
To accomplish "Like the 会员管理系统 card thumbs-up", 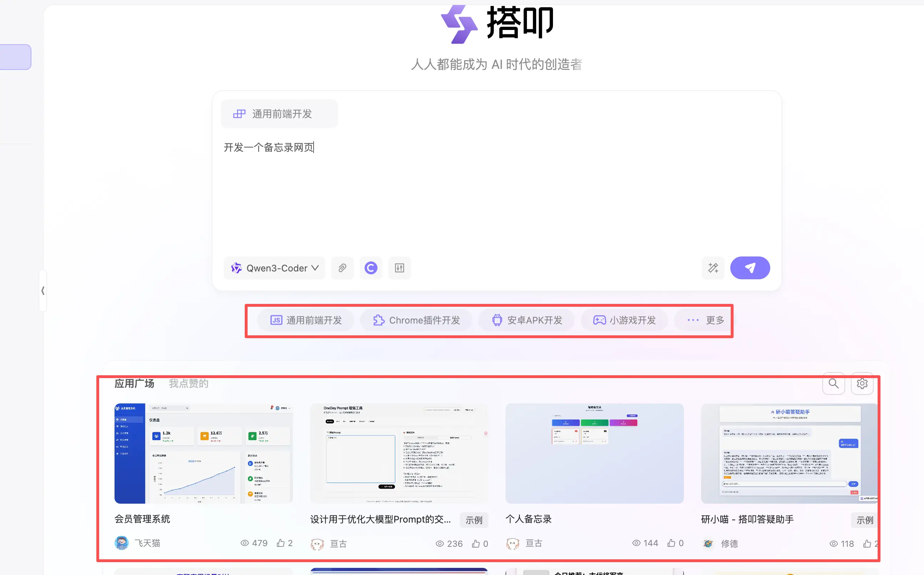I will click(x=281, y=543).
